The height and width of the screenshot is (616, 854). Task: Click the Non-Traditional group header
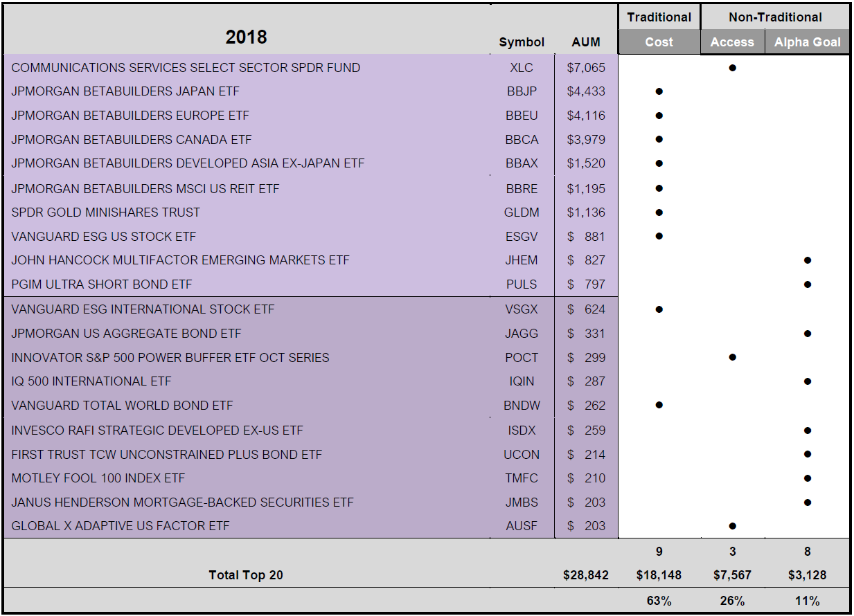click(x=775, y=17)
